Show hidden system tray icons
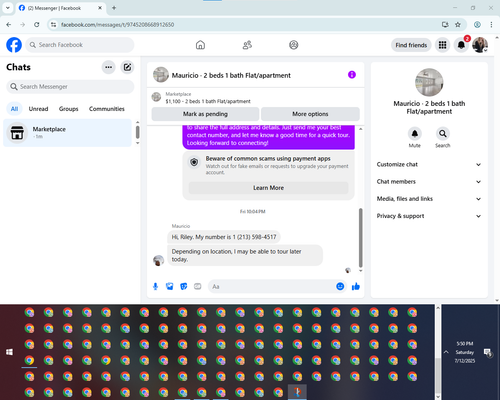The height and width of the screenshot is (400, 500). [x=446, y=352]
